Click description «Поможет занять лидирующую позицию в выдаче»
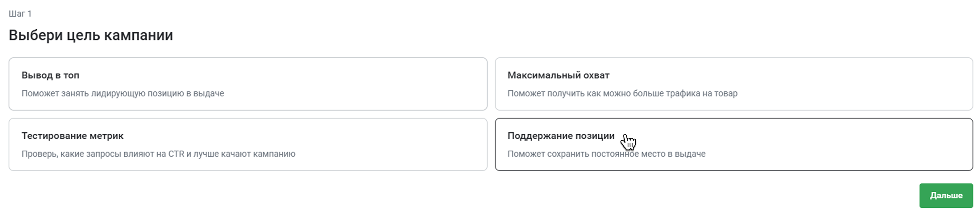 pos(122,93)
